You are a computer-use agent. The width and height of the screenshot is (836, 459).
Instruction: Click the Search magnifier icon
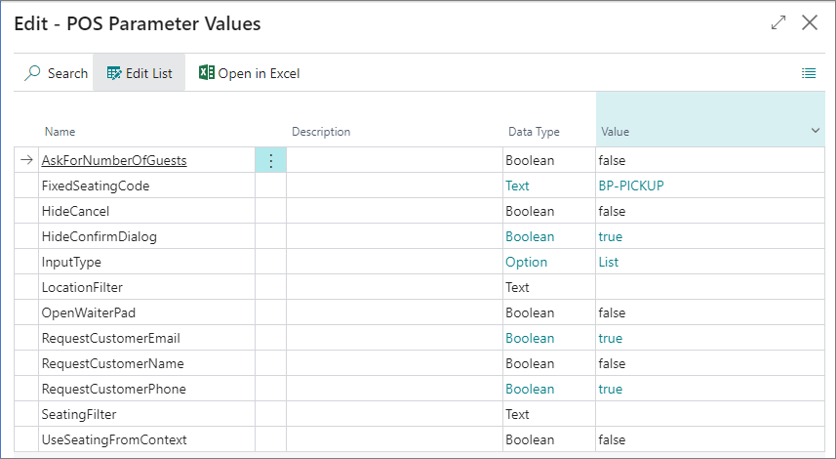[x=32, y=73]
